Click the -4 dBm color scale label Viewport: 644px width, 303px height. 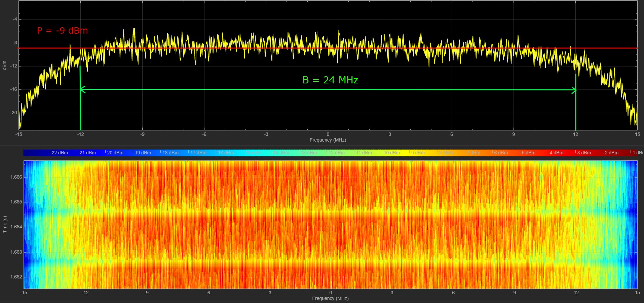pos(556,153)
